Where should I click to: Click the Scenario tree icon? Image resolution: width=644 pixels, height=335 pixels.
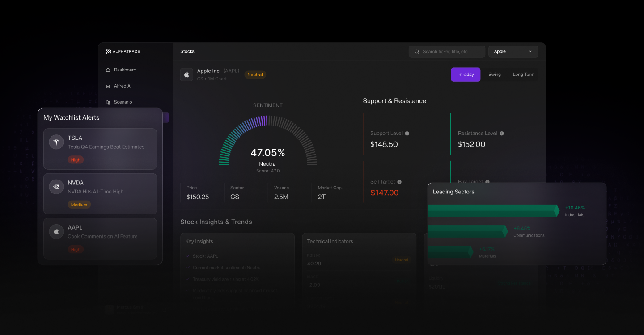[x=108, y=102]
